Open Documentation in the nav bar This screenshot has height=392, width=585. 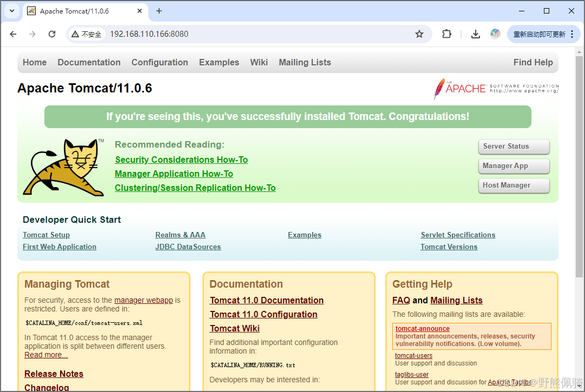pyautogui.click(x=89, y=63)
